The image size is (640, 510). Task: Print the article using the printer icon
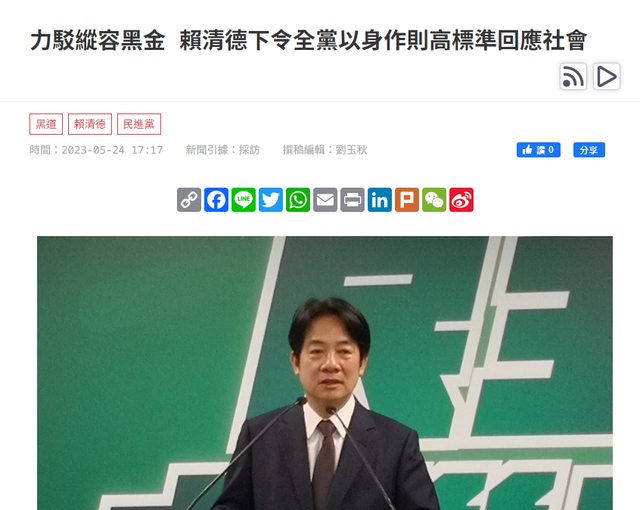click(x=352, y=200)
